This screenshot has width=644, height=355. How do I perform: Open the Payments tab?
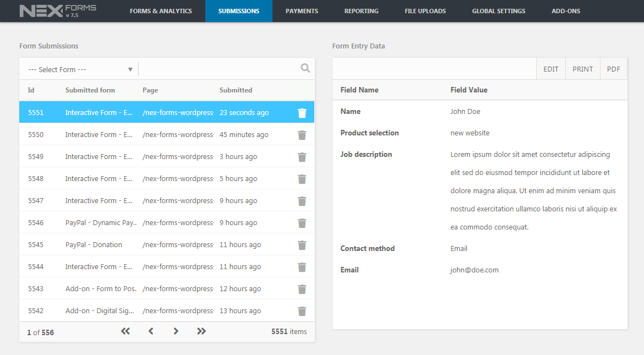(x=302, y=11)
